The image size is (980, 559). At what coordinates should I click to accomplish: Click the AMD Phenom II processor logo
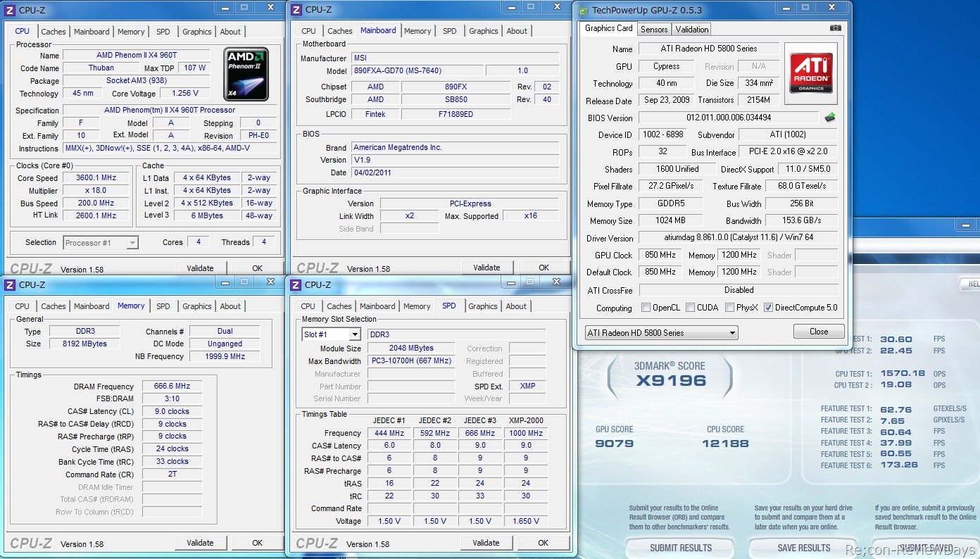point(246,74)
